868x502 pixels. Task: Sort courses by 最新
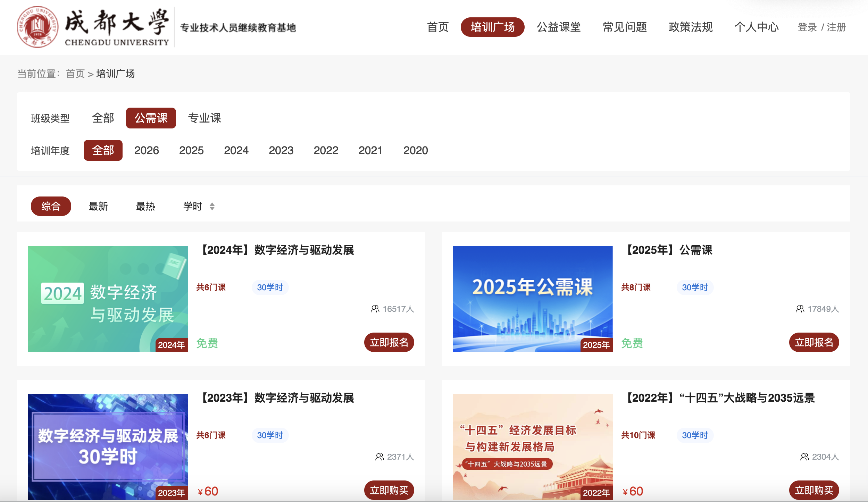(x=98, y=207)
